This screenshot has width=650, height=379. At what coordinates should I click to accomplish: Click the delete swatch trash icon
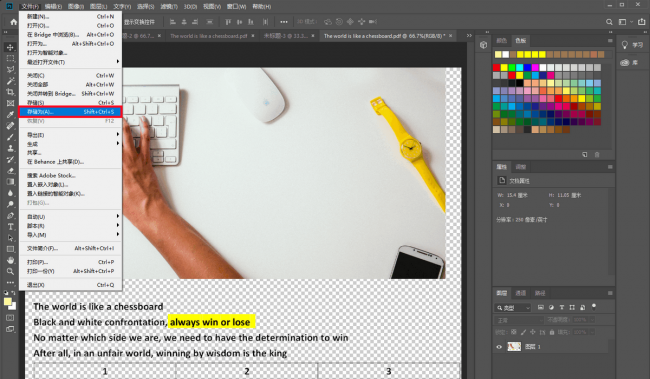click(597, 154)
